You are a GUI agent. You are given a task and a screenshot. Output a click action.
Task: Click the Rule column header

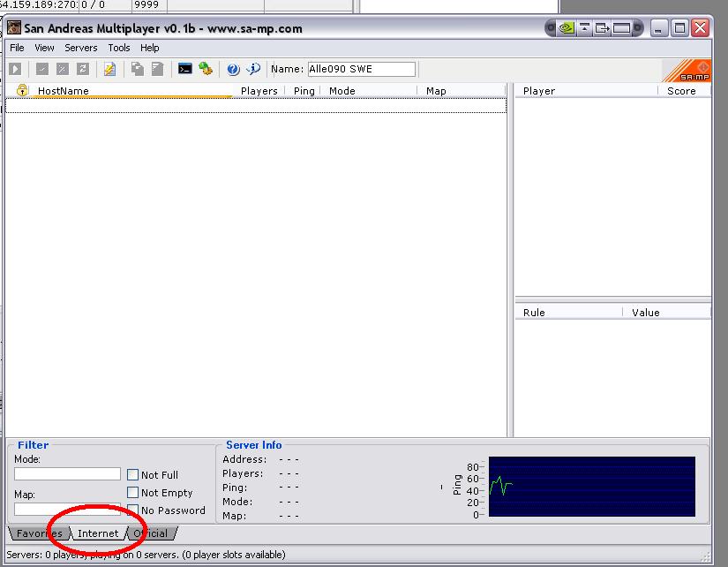pyautogui.click(x=569, y=313)
